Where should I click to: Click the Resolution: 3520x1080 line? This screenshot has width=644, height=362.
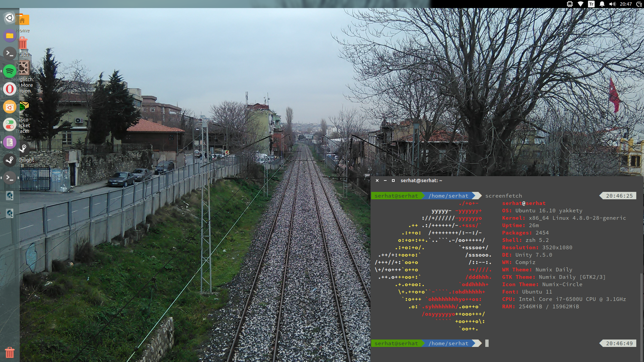[537, 248]
